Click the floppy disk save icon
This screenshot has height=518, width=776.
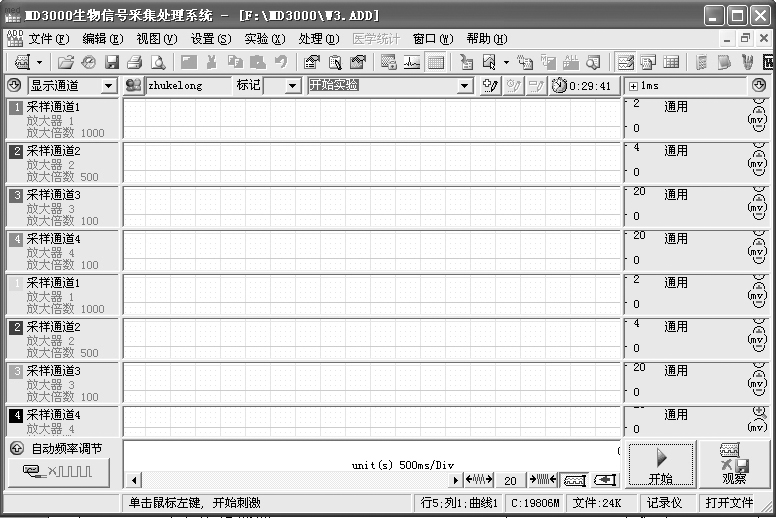pos(112,62)
